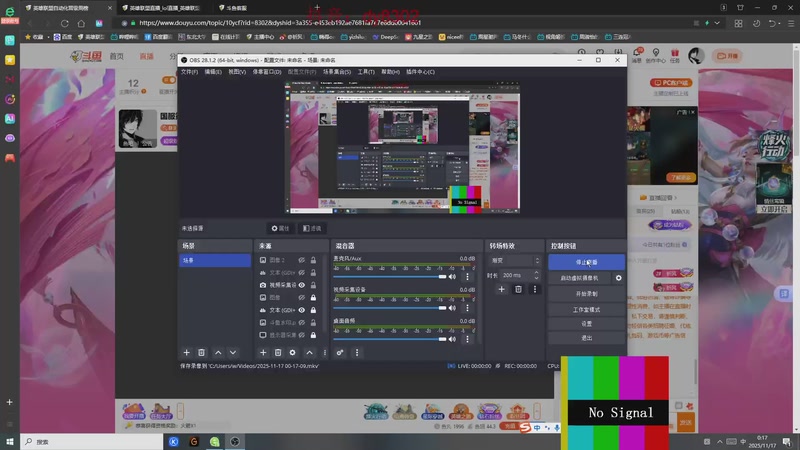Open virtual camera settings gear beside 启动虚拟摄像机
Image resolution: width=800 pixels, height=450 pixels.
click(x=618, y=278)
